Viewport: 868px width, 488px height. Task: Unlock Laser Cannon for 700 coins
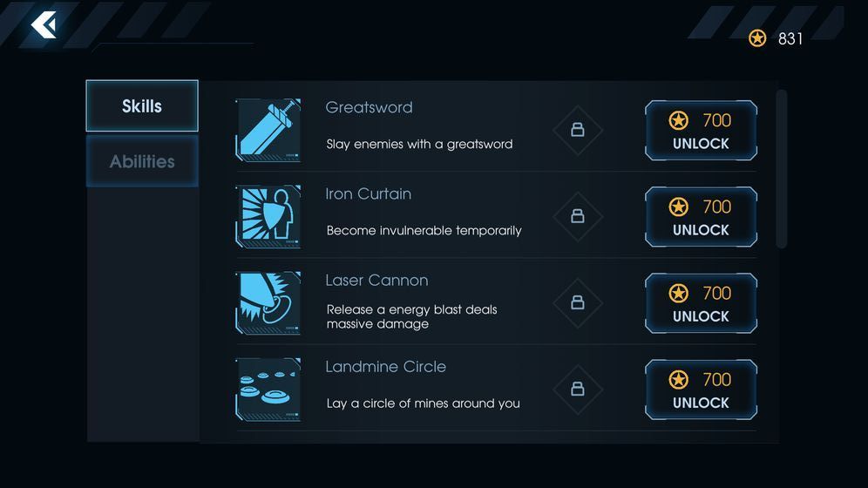[x=701, y=303]
